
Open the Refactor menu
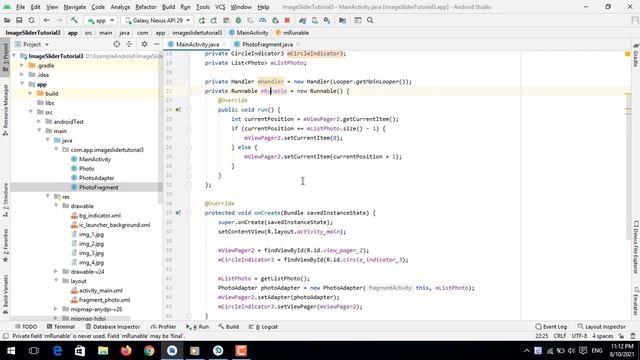(146, 7)
